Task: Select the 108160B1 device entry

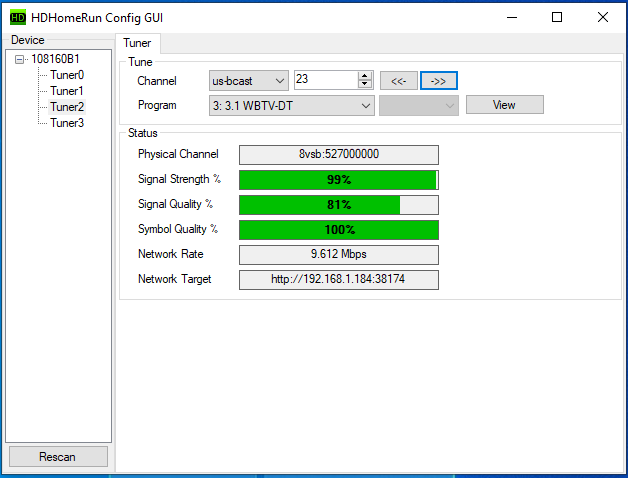Action: [x=55, y=59]
